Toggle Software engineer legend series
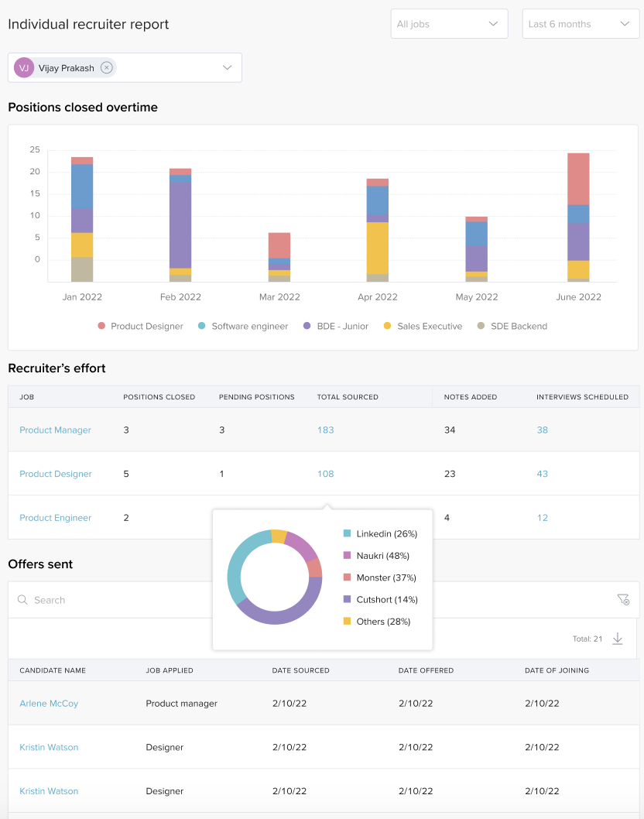This screenshot has width=644, height=819. click(242, 327)
